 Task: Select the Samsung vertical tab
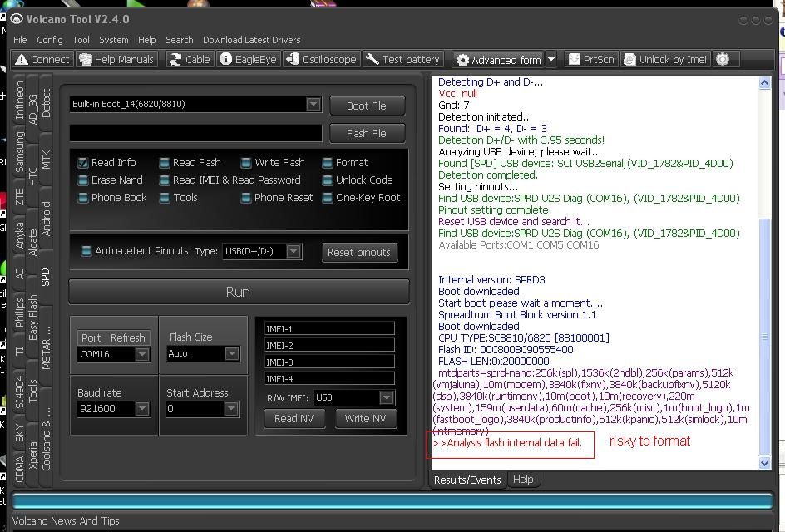(19, 151)
